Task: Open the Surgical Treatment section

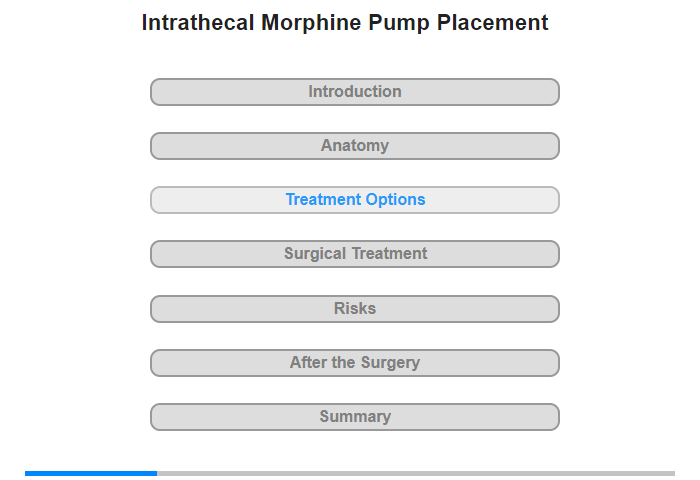Action: point(354,254)
